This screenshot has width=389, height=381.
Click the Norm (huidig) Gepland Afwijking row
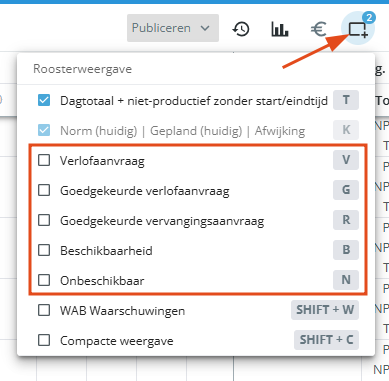196,130
